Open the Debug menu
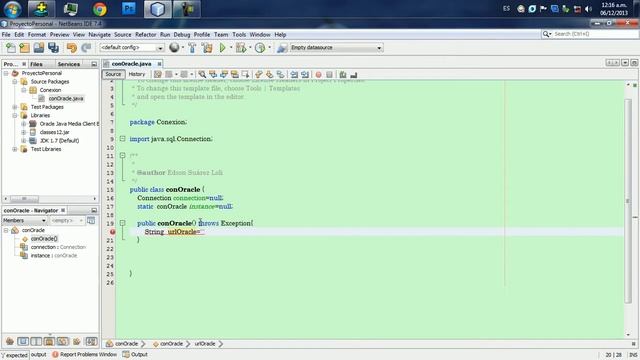Image resolution: width=640 pixels, height=360 pixels. pyautogui.click(x=182, y=35)
